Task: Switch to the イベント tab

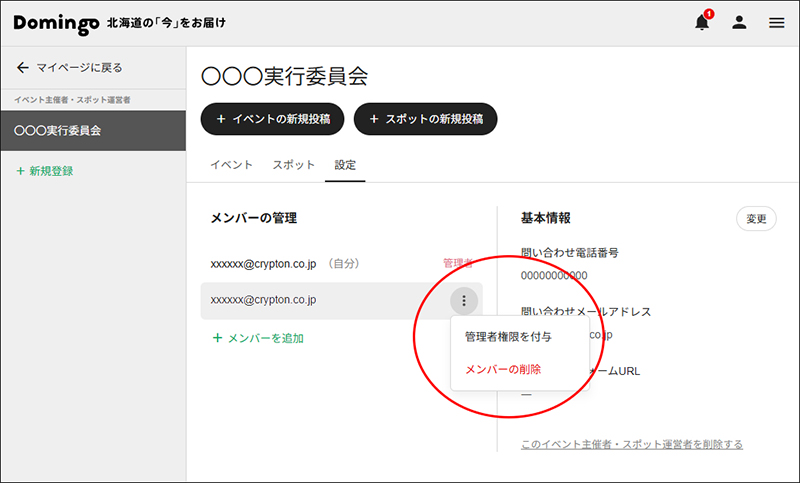Action: 232,165
